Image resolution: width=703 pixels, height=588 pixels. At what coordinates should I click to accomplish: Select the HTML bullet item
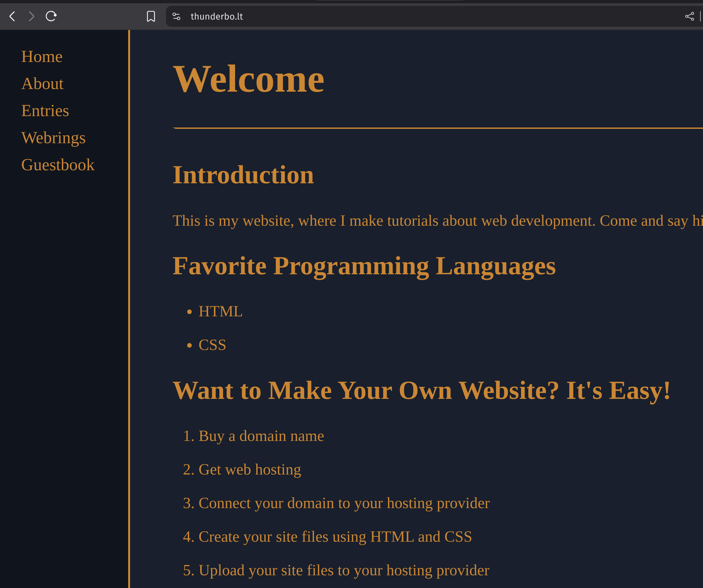click(220, 311)
